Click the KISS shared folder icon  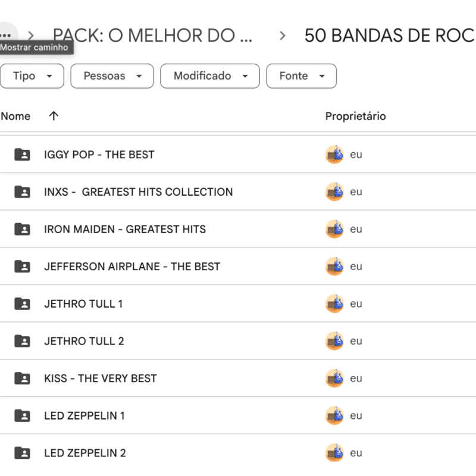22,378
